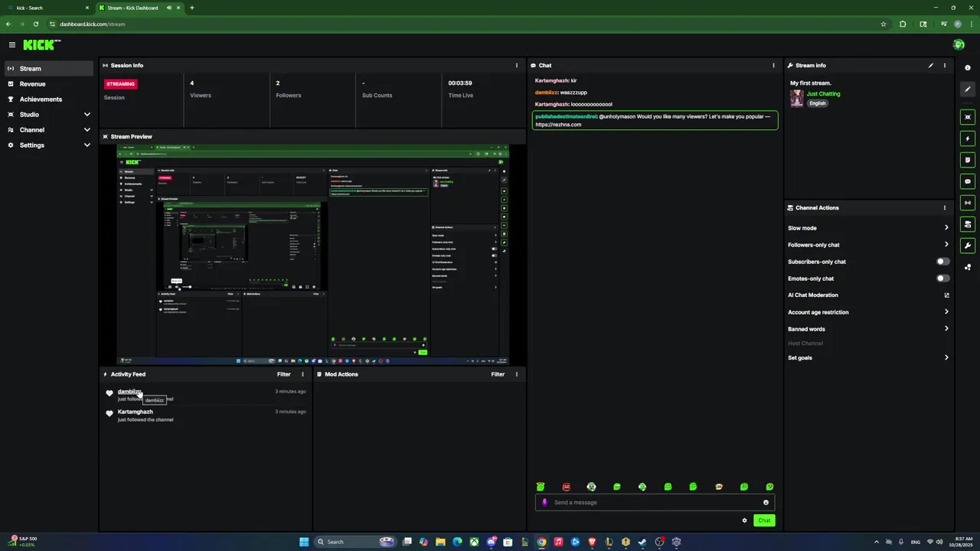This screenshot has height=551, width=980.
Task: Select the 'Stream - Kick Dashboard' browser tab
Action: click(139, 8)
